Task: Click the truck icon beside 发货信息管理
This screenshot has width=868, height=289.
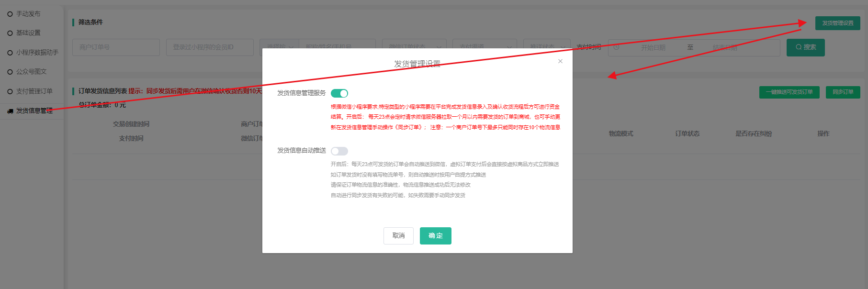Action: 10,111
